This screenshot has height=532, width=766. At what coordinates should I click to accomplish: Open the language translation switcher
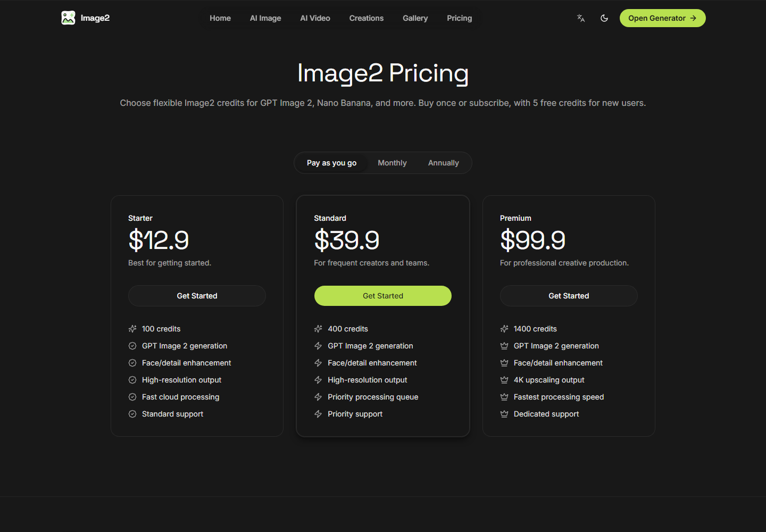click(x=581, y=18)
